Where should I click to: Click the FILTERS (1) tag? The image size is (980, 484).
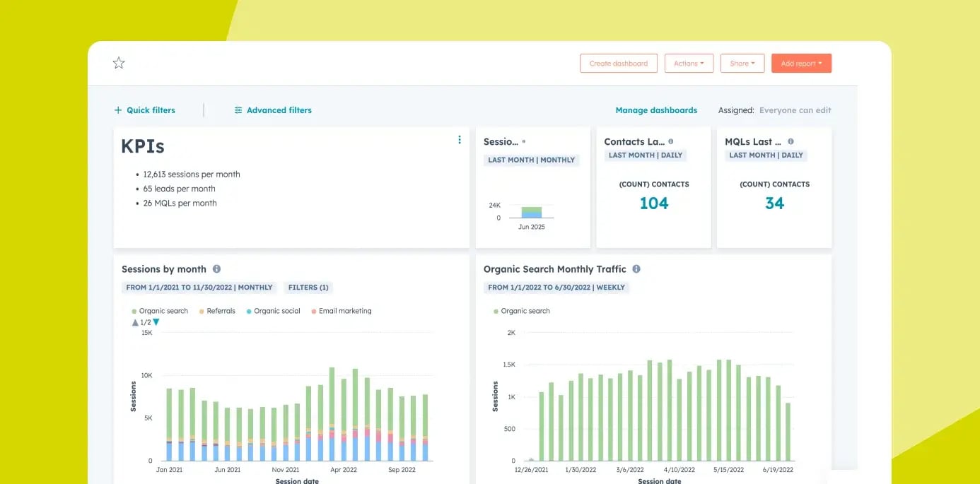[308, 288]
